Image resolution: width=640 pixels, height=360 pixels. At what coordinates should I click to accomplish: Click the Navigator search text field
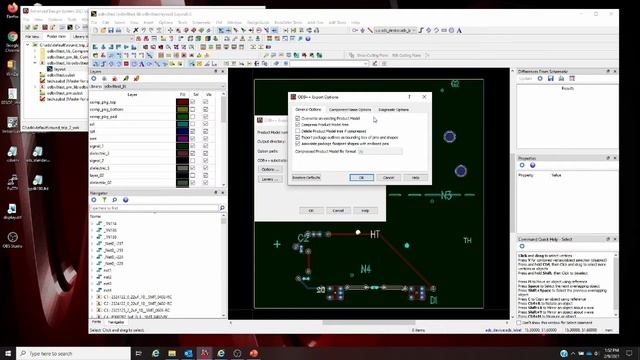154,208
